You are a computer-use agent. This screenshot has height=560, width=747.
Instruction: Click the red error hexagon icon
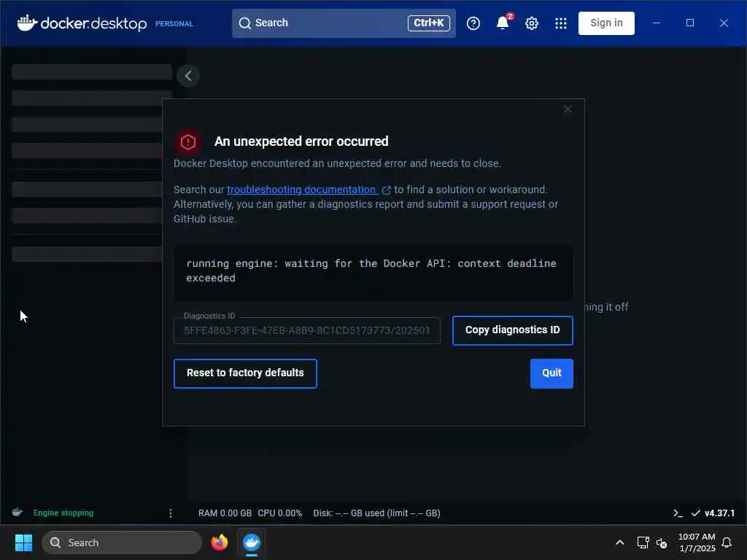(188, 142)
